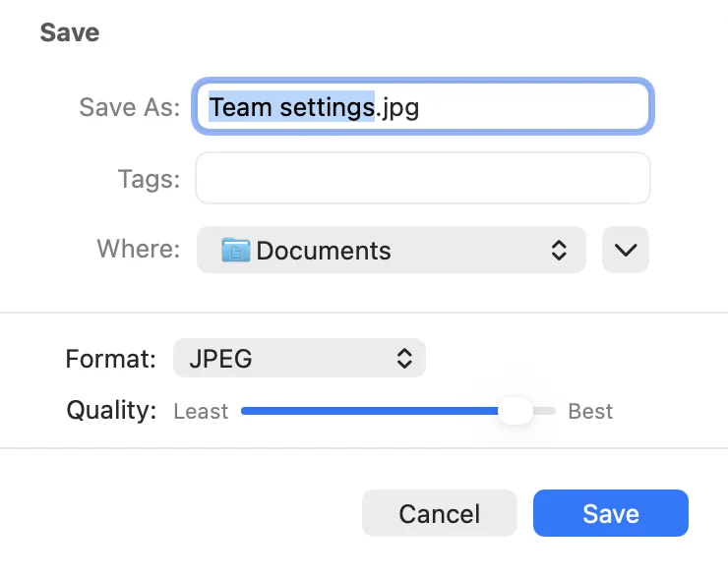Click the Save button
Screen dimensions: 728x576
pos(611,513)
